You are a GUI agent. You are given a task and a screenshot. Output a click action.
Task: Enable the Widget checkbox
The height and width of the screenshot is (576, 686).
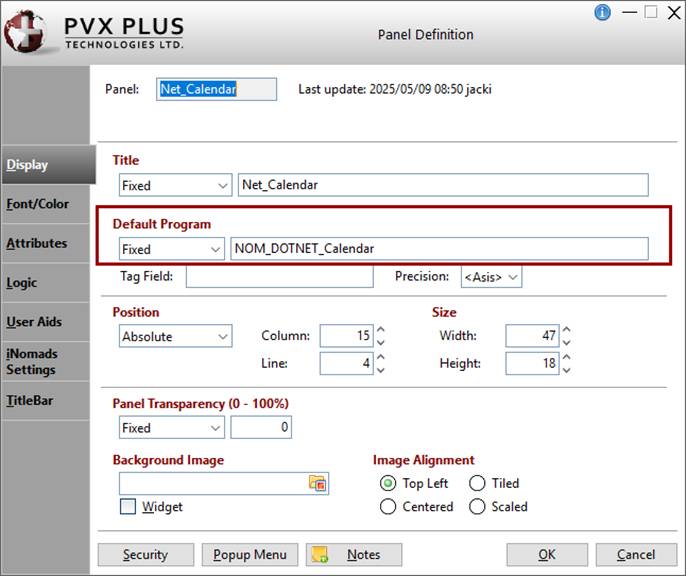[x=128, y=507]
